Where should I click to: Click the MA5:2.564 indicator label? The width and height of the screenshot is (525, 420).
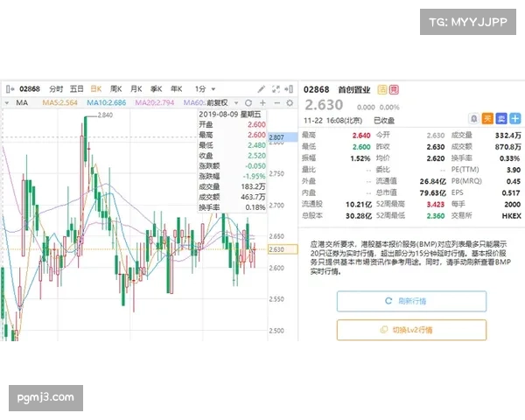[x=59, y=103]
